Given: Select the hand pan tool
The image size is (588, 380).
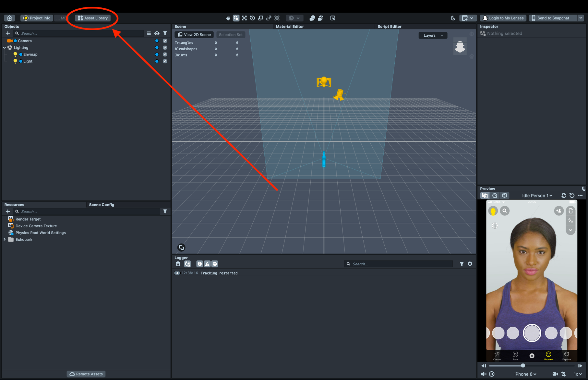Looking at the screenshot, I should pos(228,18).
